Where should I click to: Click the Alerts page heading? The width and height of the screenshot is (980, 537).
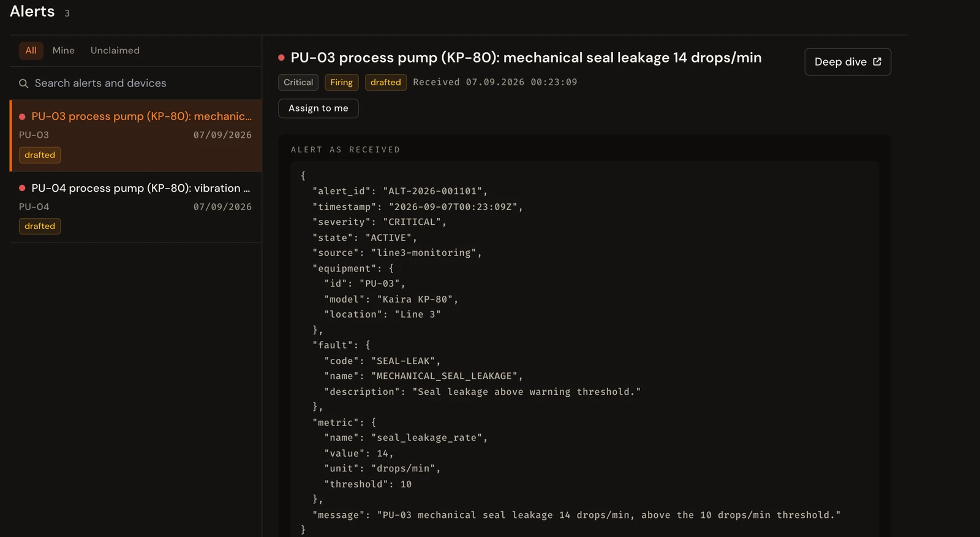(x=32, y=12)
